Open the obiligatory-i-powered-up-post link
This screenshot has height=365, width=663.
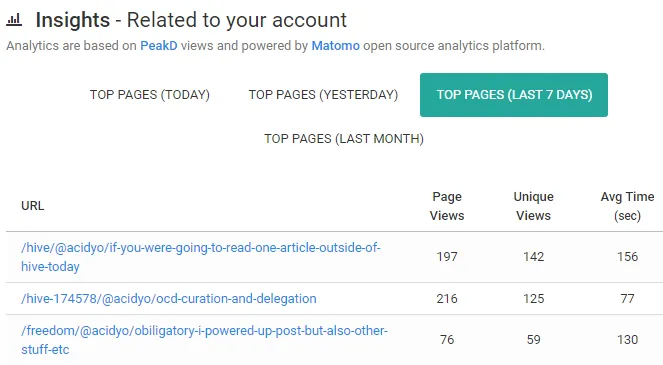click(x=204, y=340)
